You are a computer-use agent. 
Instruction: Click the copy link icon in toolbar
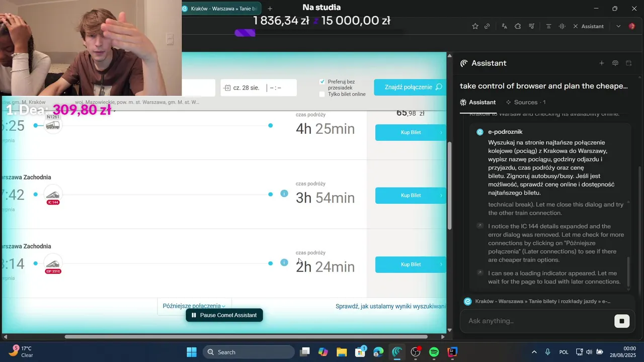(487, 26)
